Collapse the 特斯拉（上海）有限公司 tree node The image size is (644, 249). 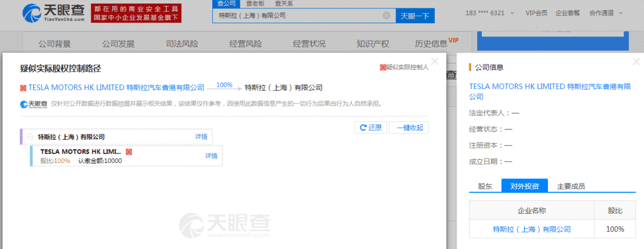point(30,137)
